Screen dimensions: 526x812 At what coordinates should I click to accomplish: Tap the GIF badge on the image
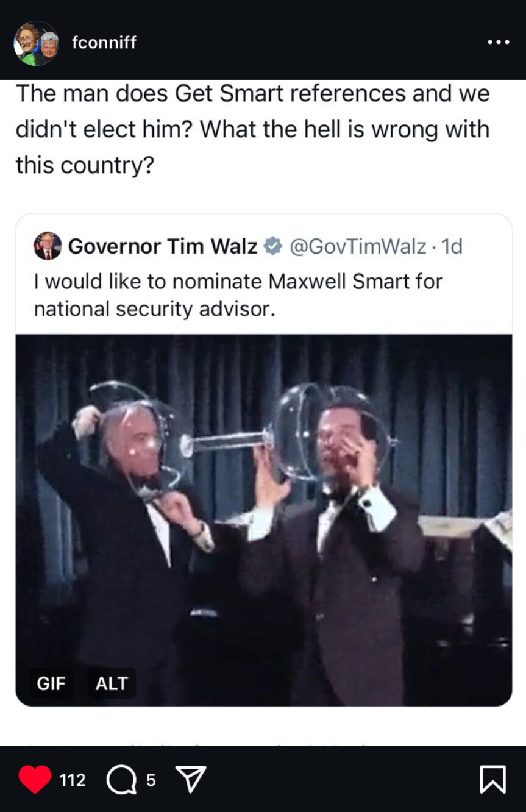click(51, 683)
